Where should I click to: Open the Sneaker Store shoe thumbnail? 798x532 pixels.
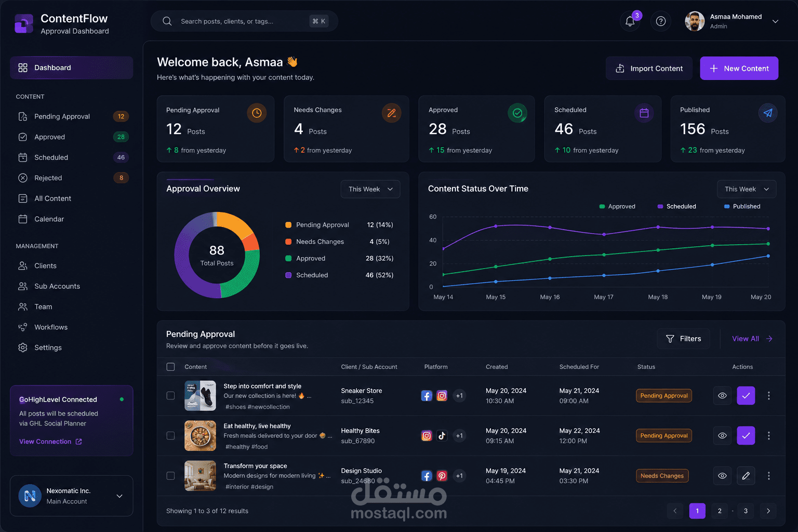coord(200,395)
